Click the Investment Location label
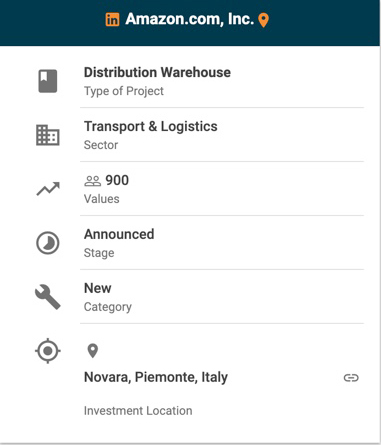The width and height of the screenshot is (381, 445). pos(138,411)
